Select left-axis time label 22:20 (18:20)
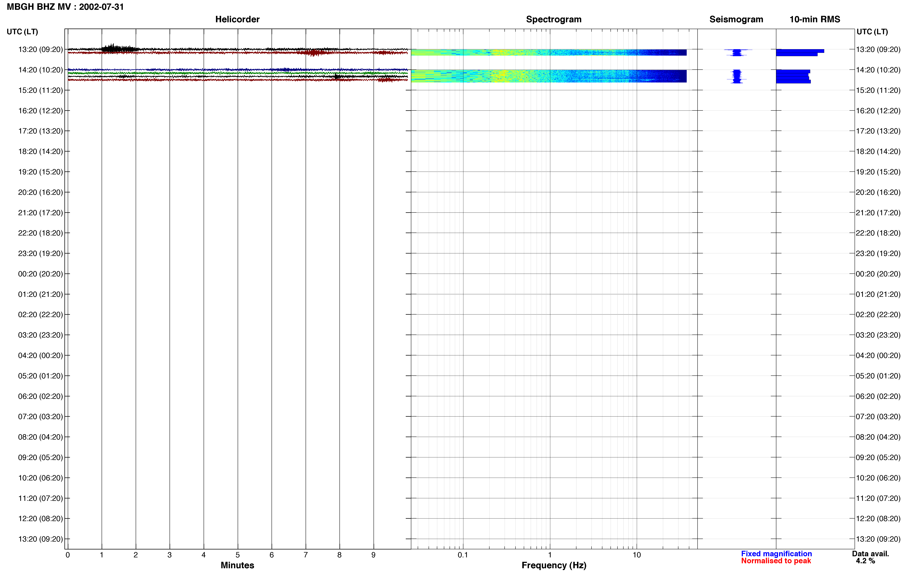The height and width of the screenshot is (578, 924). pyautogui.click(x=41, y=233)
